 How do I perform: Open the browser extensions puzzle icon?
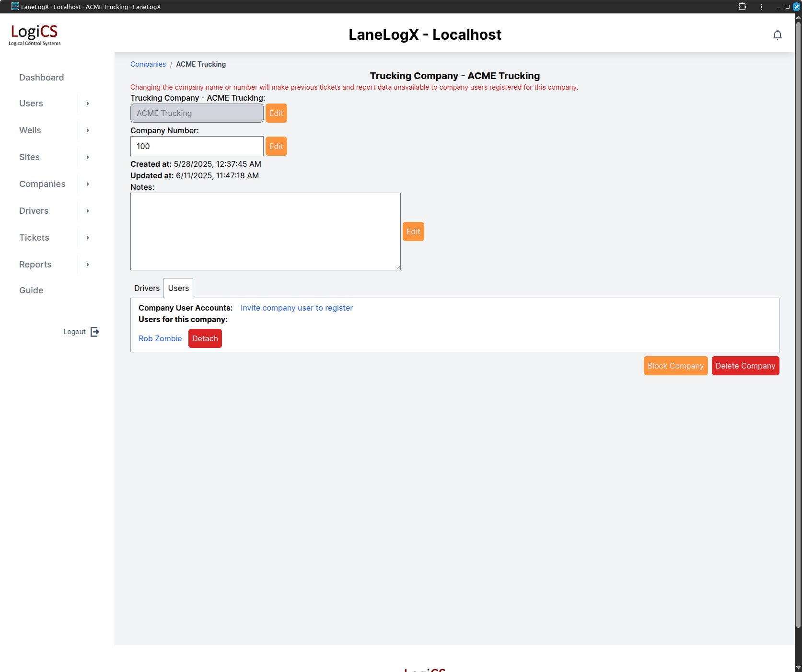point(742,7)
